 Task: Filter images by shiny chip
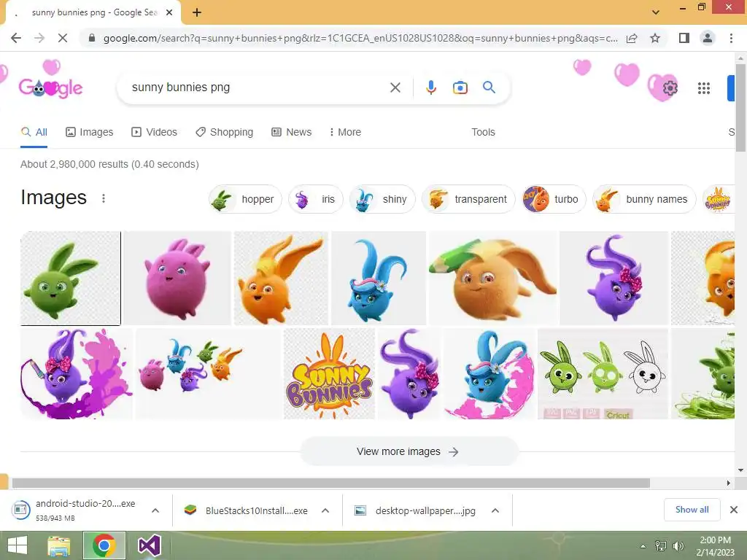pyautogui.click(x=382, y=199)
